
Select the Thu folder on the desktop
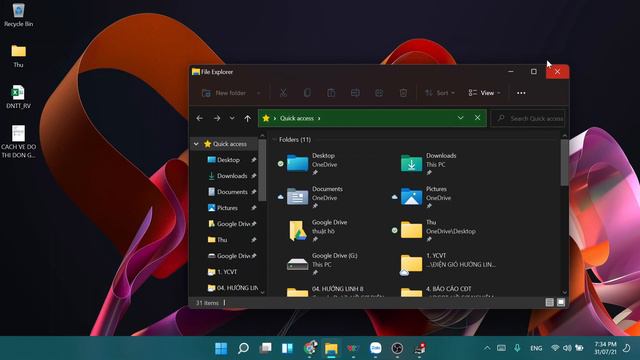pos(18,56)
